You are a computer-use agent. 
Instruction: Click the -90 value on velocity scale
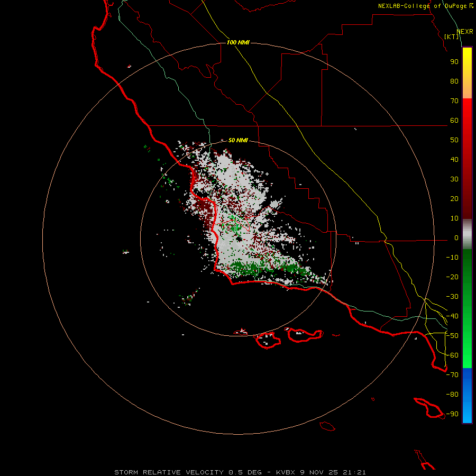[x=452, y=414]
